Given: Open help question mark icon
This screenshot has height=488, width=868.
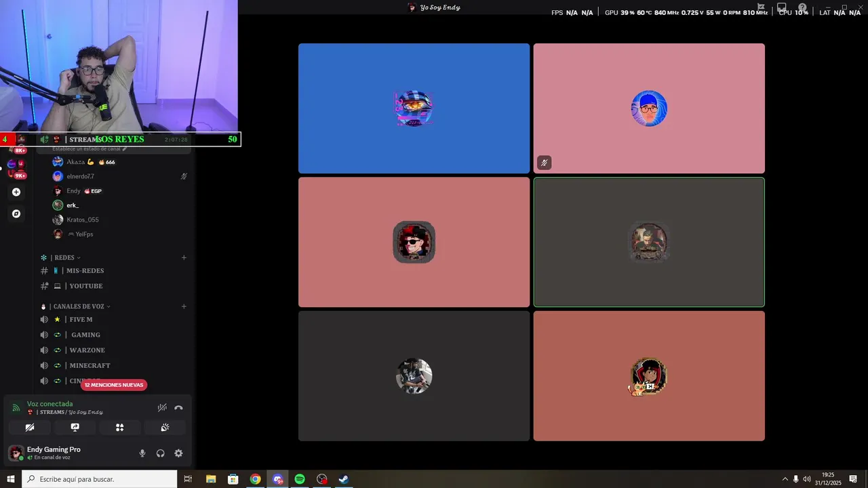Looking at the screenshot, I should (x=802, y=7).
